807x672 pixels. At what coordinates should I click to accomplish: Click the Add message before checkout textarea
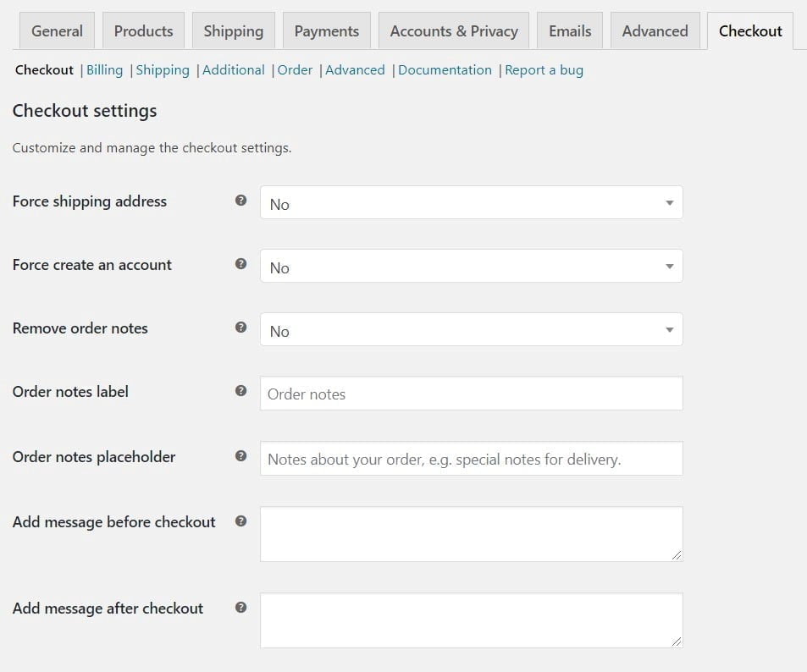[x=471, y=533]
